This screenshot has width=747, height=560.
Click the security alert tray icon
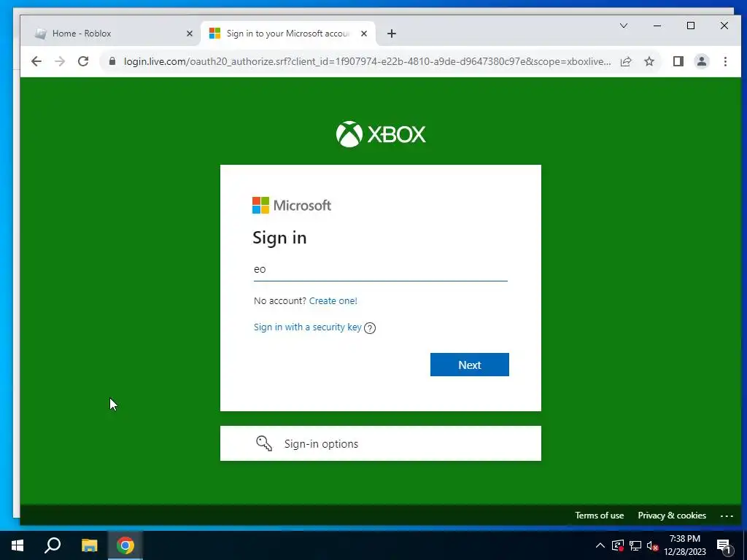618,545
